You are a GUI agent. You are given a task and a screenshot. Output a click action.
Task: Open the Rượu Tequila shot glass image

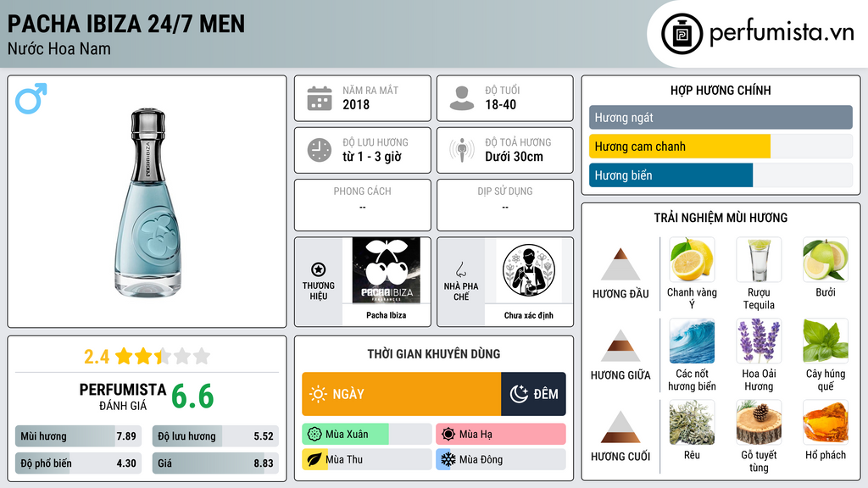[x=759, y=259]
